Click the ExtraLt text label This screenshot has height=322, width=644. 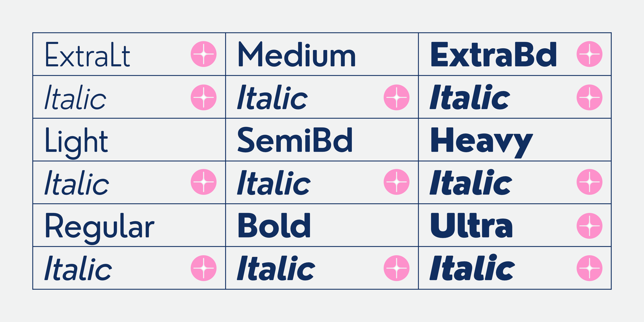pyautogui.click(x=88, y=55)
